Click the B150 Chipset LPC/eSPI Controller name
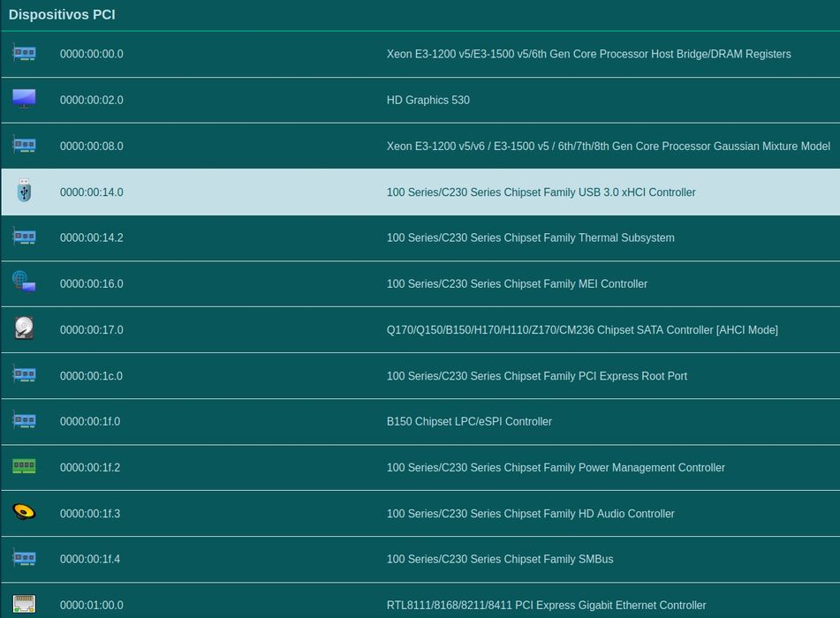This screenshot has width=840, height=618. point(469,421)
